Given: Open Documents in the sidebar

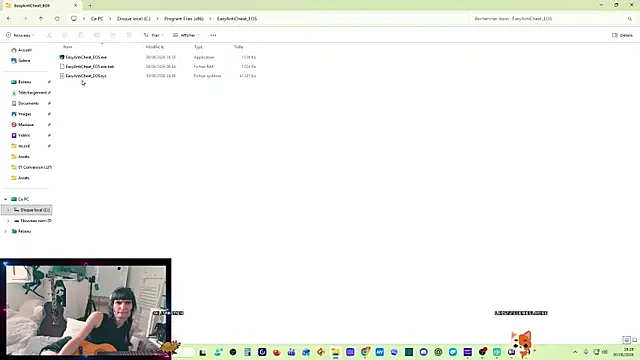Looking at the screenshot, I should (x=28, y=103).
